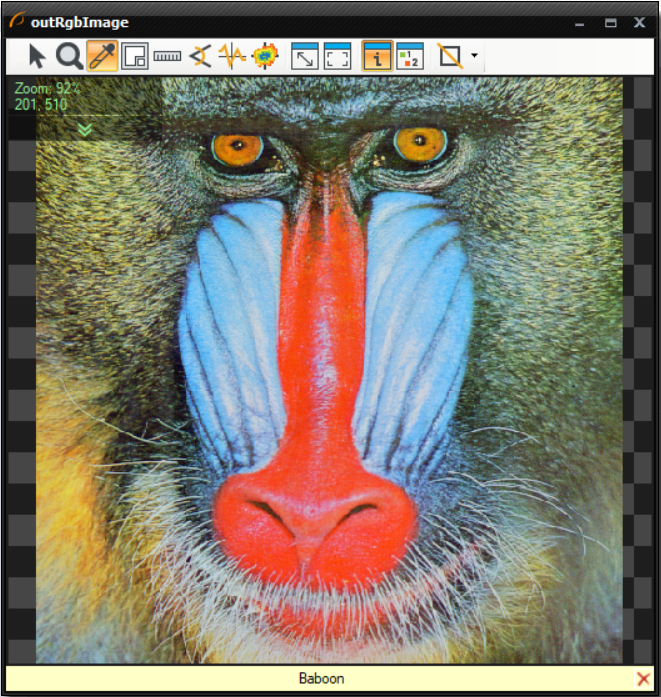The height and width of the screenshot is (697, 661).
Task: Pick the ruler measurement tool
Action: click(x=166, y=57)
